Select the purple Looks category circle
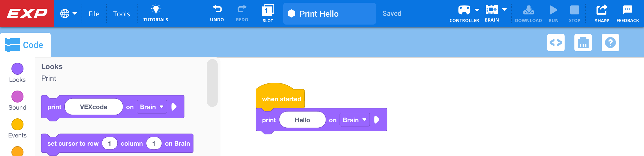 pos(17,69)
